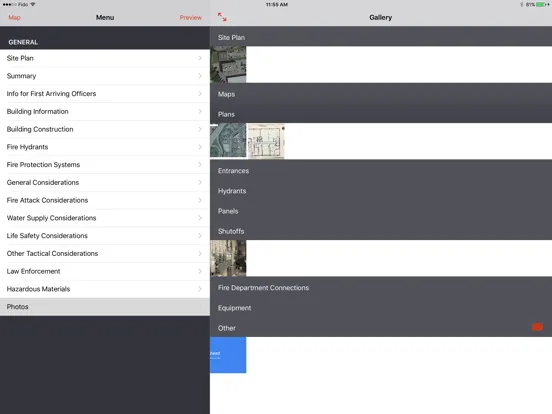The image size is (552, 414).
Task: Open Summary menu row
Action: 105,76
